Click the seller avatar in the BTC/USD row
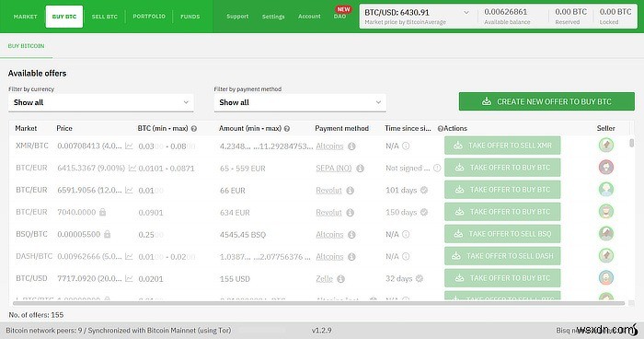This screenshot has height=339, width=644. tap(606, 278)
